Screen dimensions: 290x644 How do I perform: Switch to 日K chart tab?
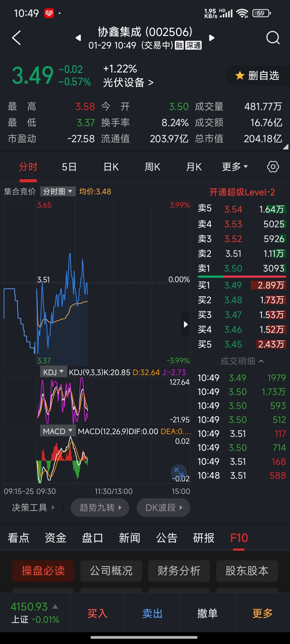(x=111, y=167)
